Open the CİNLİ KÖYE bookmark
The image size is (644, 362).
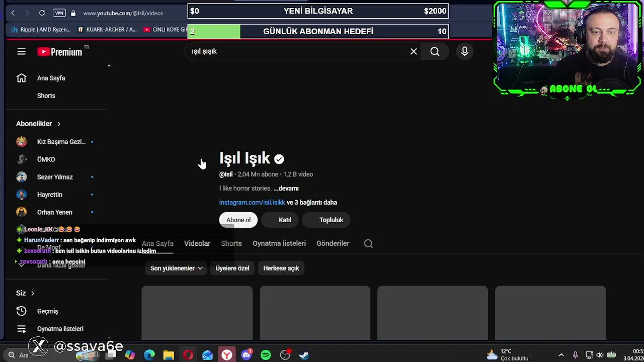(165, 30)
